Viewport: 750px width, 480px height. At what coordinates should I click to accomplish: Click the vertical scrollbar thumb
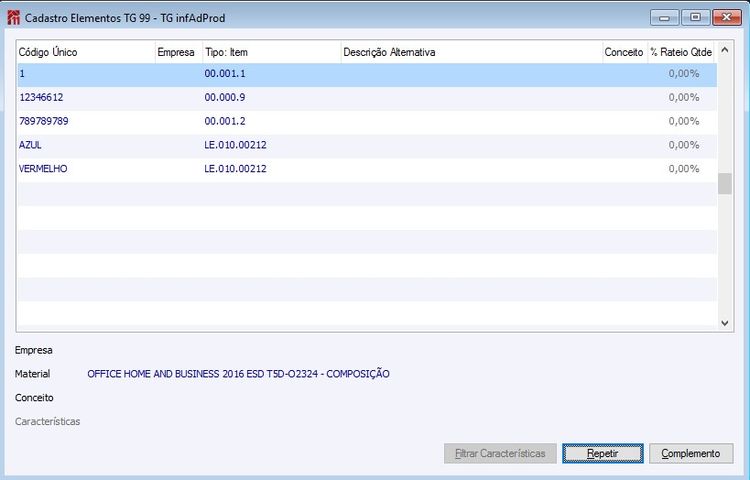tap(725, 184)
